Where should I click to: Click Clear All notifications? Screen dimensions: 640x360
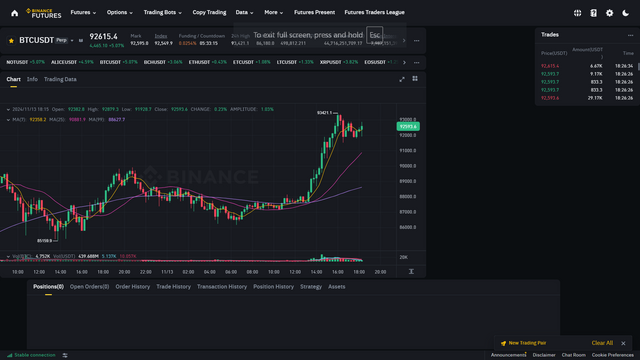coord(602,343)
